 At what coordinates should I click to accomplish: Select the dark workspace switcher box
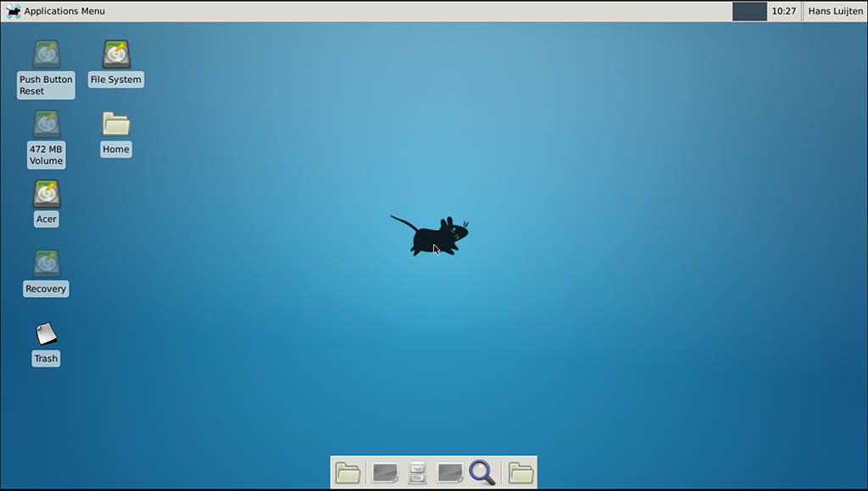tap(749, 11)
